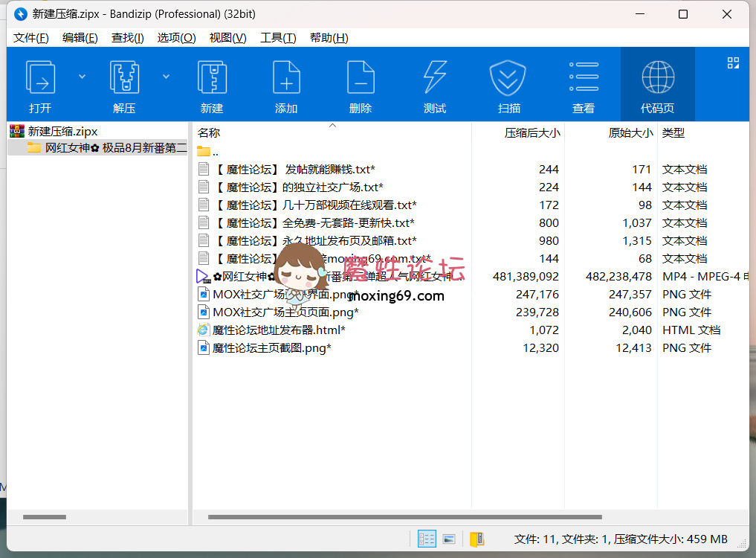Click the Code page (代码页) globe icon
The width and height of the screenshot is (756, 558).
coord(658,77)
